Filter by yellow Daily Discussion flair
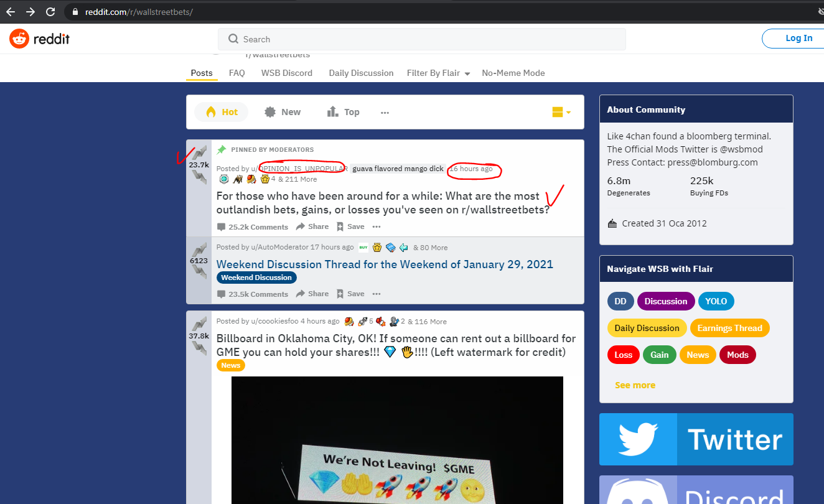This screenshot has width=824, height=504. (647, 328)
